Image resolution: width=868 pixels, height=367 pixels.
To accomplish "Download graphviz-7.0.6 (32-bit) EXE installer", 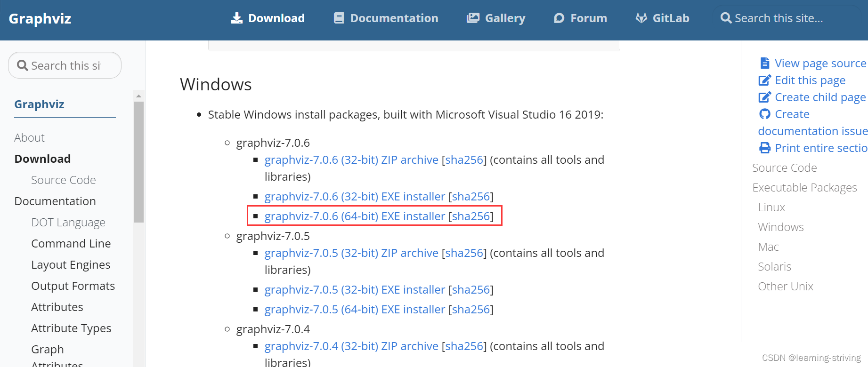I will [x=355, y=196].
